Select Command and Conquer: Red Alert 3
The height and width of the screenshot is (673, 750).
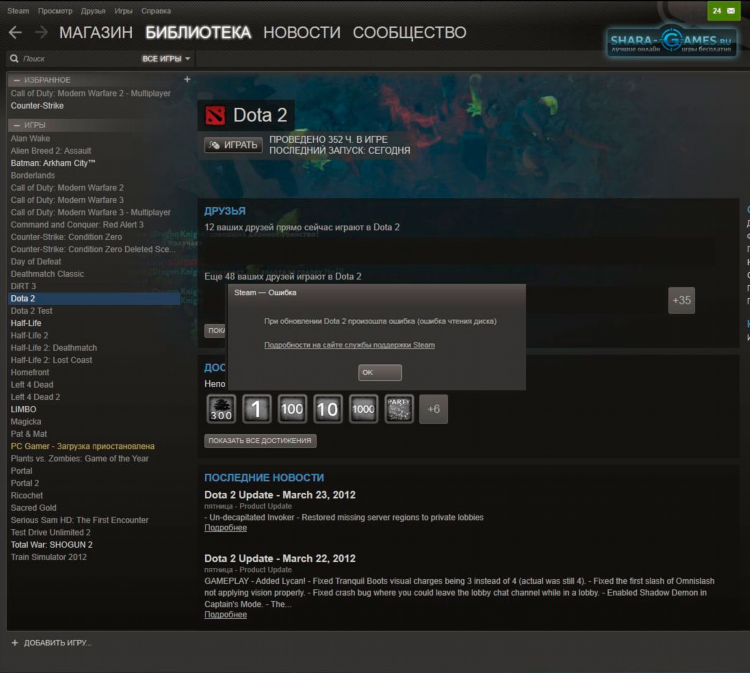pos(77,224)
